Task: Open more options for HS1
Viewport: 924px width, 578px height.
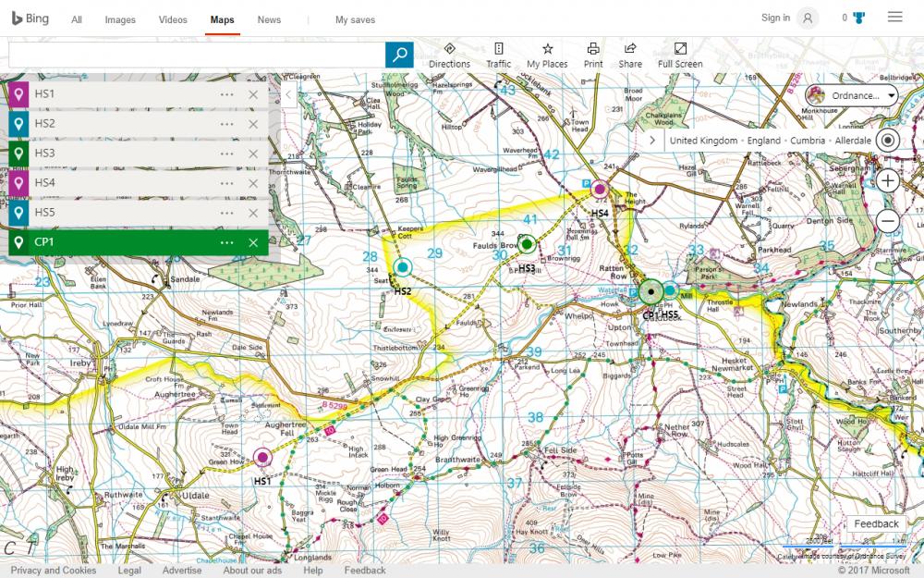Action: (227, 94)
